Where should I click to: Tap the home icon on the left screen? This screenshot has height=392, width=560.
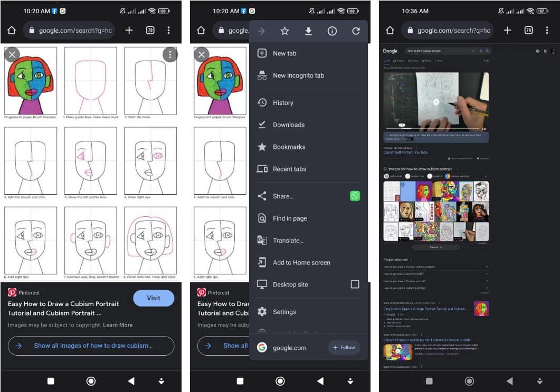point(12,31)
